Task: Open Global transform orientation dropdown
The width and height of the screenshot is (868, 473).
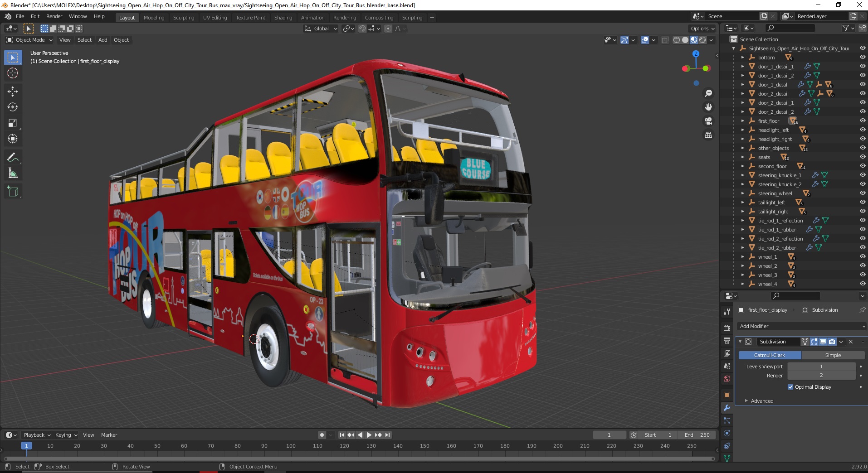Action: click(321, 29)
